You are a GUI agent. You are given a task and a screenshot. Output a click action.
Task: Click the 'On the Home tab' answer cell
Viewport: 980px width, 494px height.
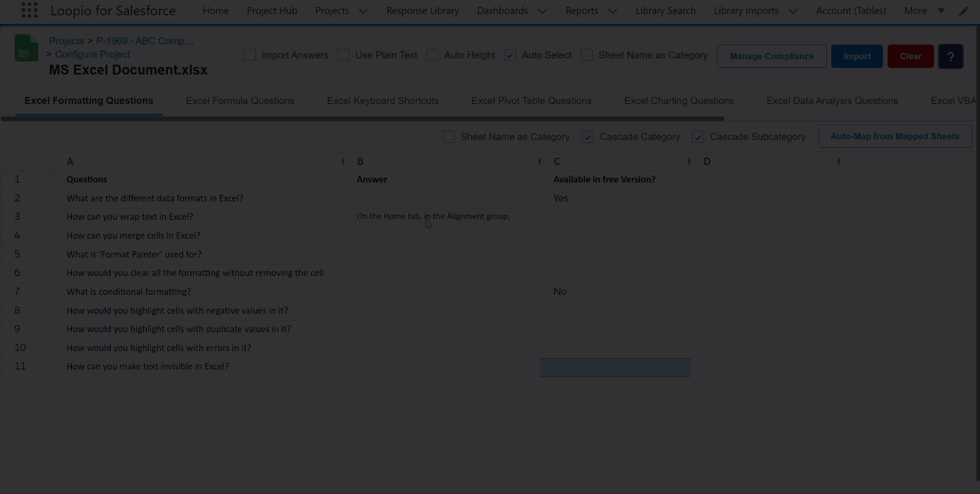[x=443, y=217]
